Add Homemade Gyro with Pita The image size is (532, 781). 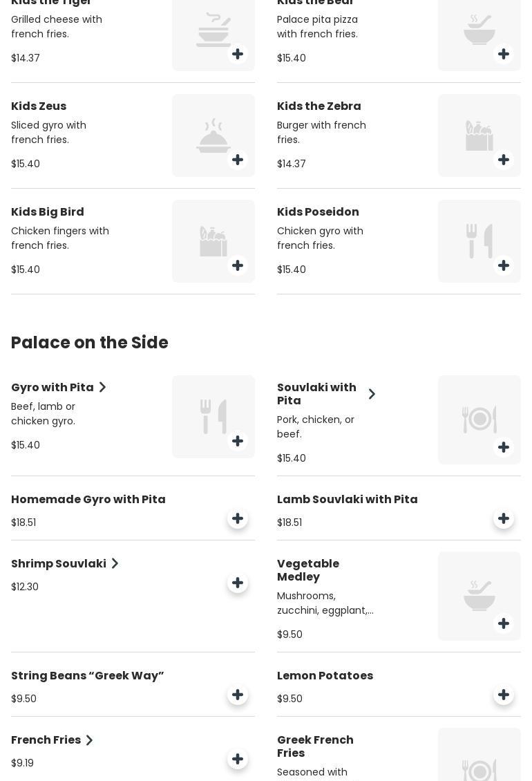(238, 518)
